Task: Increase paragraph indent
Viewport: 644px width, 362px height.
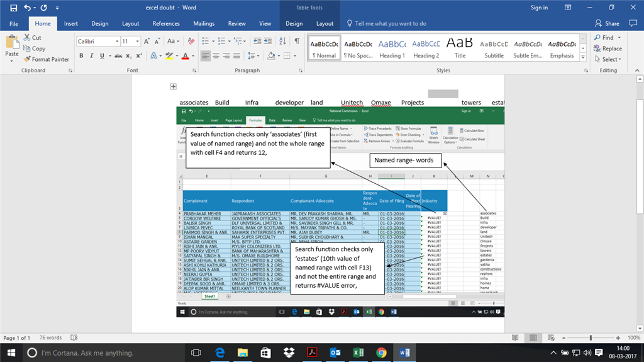Action: (268, 41)
